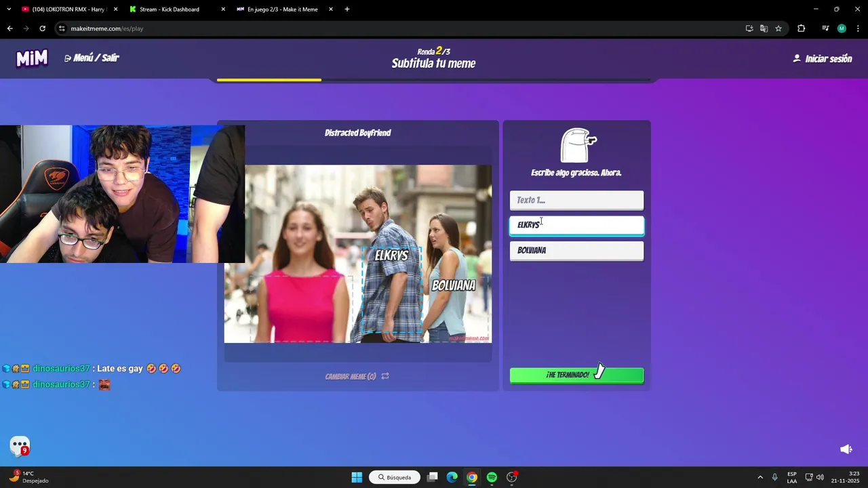Open the OBS icon in taskbar
The image size is (868, 488).
(512, 477)
